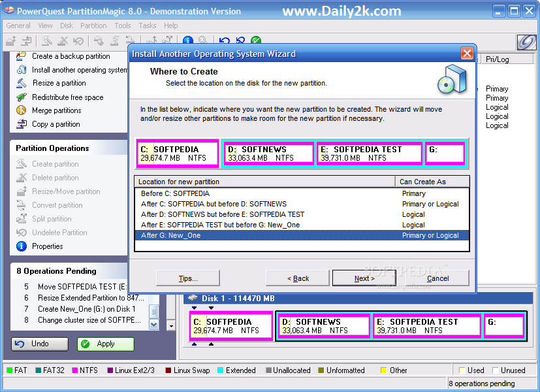540x392 pixels.
Task: Select the After G: New_One location row
Action: click(261, 235)
